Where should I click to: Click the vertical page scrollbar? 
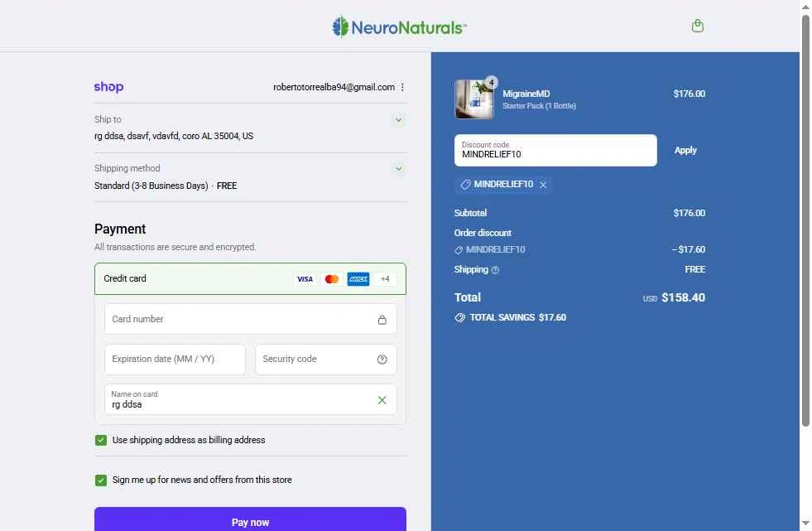click(805, 220)
